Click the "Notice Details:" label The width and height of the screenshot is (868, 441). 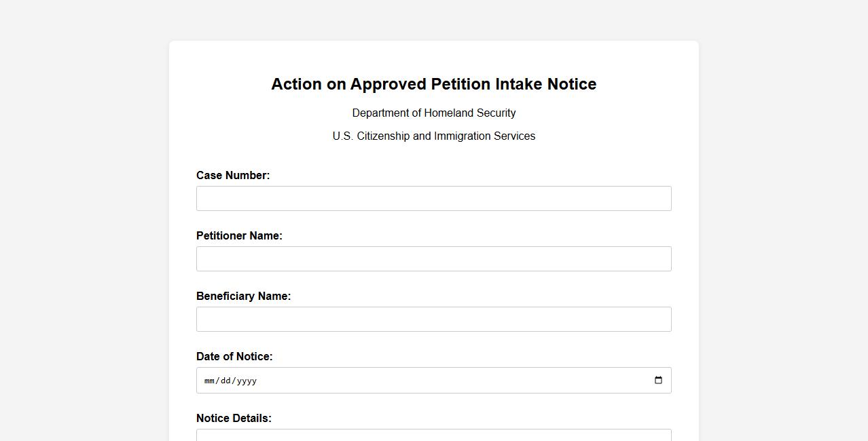tap(234, 419)
